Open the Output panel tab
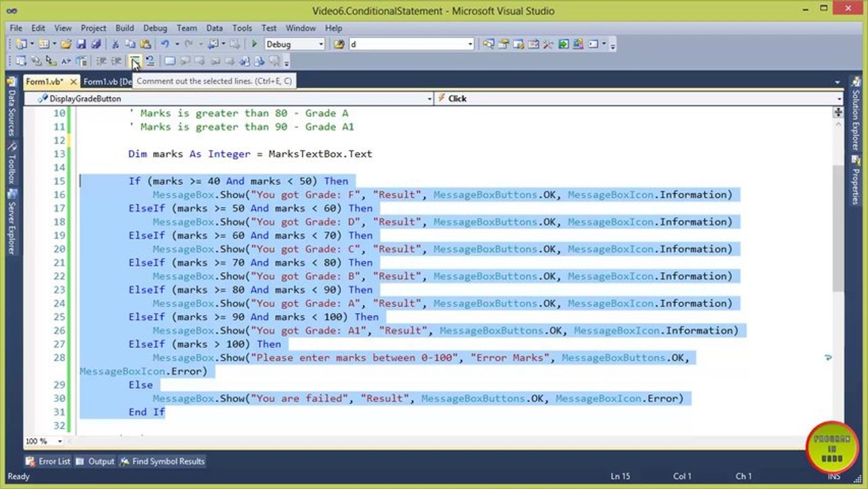The image size is (868, 489). click(95, 461)
